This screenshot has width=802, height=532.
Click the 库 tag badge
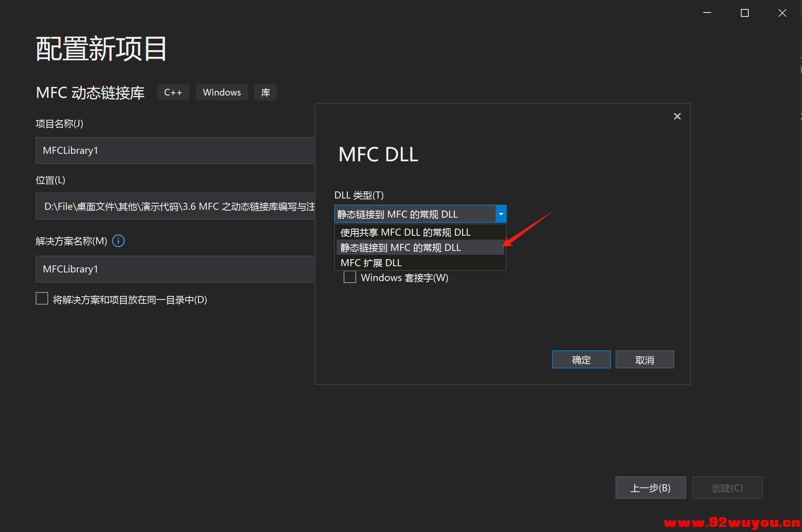coord(265,92)
